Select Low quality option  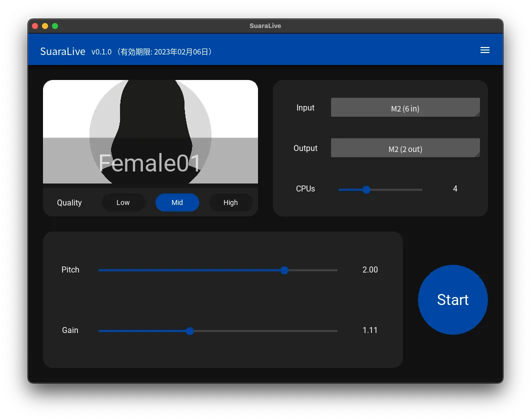point(123,202)
